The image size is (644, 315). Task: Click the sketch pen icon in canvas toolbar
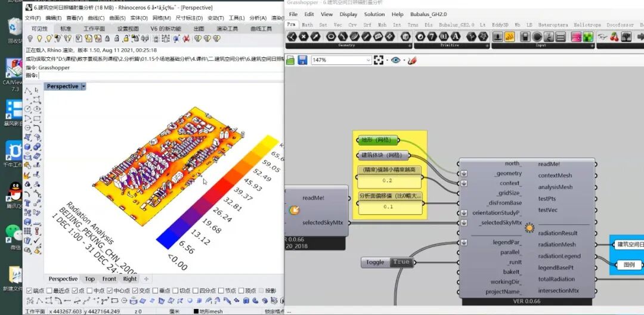click(x=413, y=60)
